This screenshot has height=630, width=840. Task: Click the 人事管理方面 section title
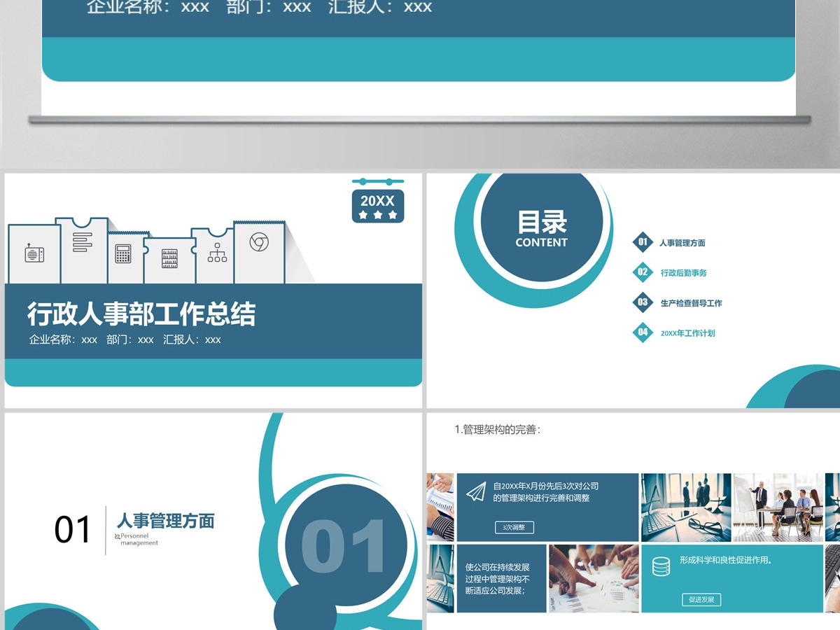(166, 521)
